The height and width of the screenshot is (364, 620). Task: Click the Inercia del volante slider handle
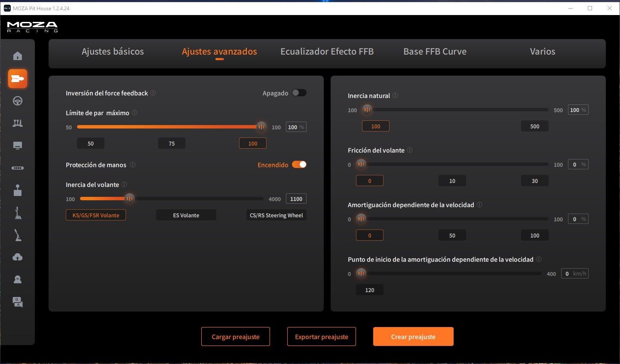point(129,199)
